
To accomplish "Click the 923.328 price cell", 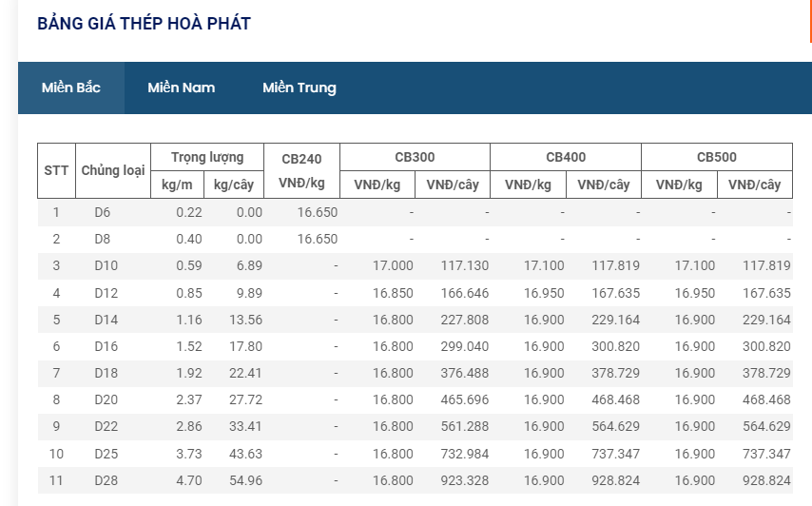I will pyautogui.click(x=465, y=480).
